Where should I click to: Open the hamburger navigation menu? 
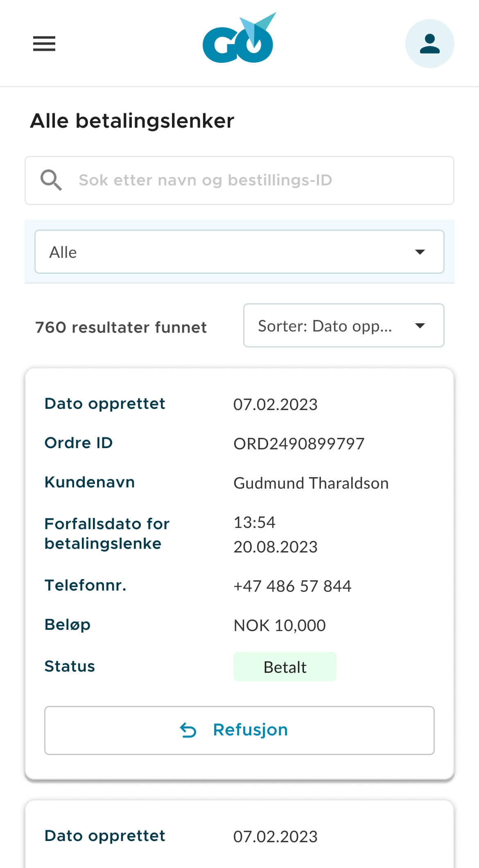click(x=44, y=43)
